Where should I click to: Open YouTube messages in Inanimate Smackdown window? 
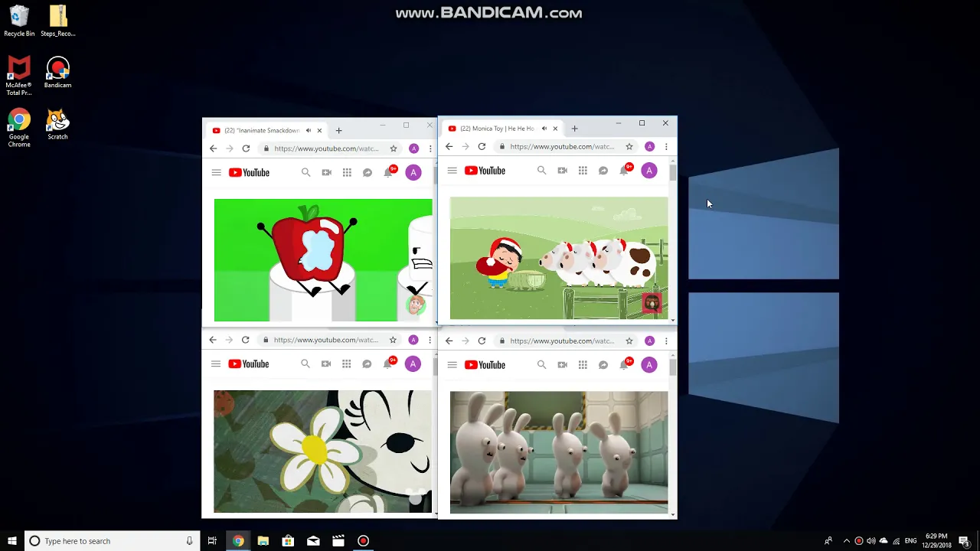pyautogui.click(x=367, y=173)
